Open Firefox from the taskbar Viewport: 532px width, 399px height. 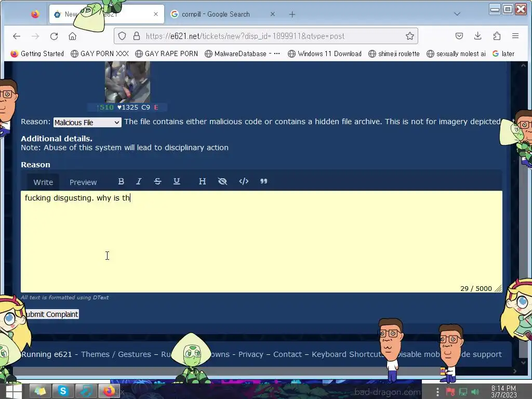click(x=109, y=391)
